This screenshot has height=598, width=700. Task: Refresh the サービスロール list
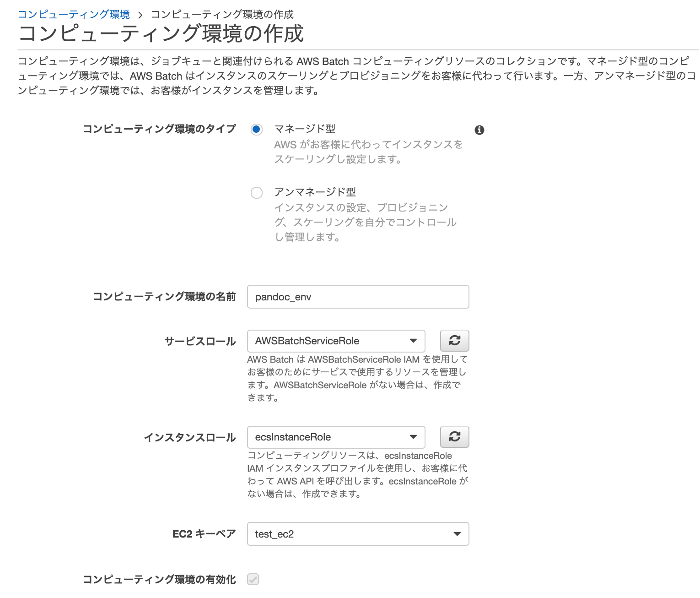[454, 341]
